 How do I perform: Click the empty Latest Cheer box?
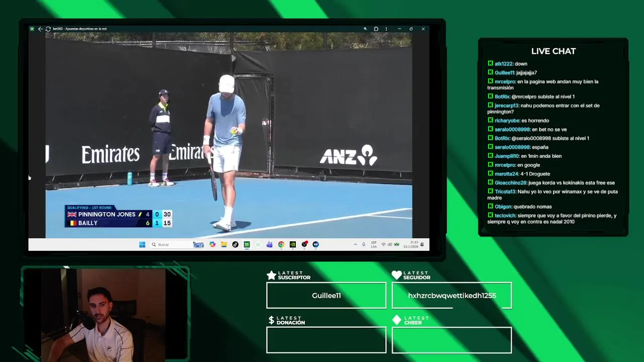click(452, 340)
